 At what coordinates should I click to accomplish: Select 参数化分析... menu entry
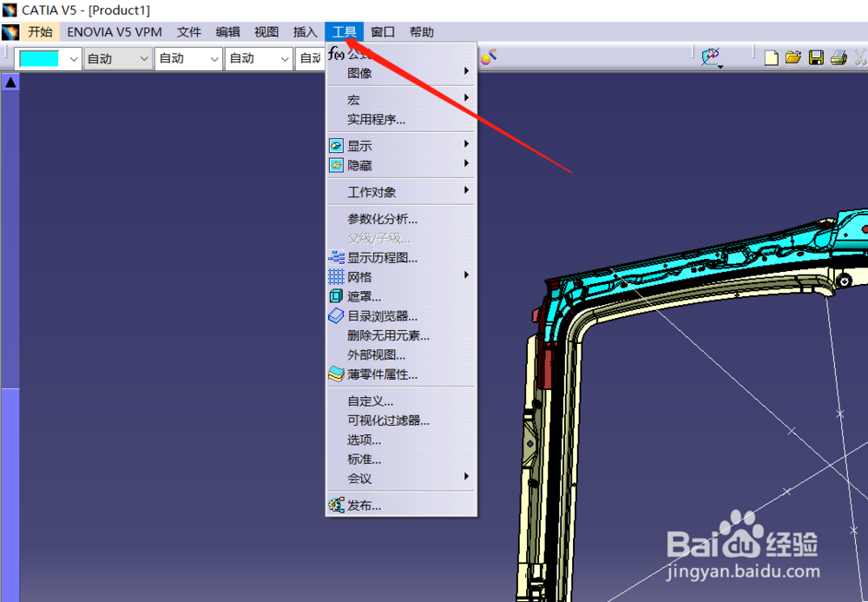(x=401, y=219)
